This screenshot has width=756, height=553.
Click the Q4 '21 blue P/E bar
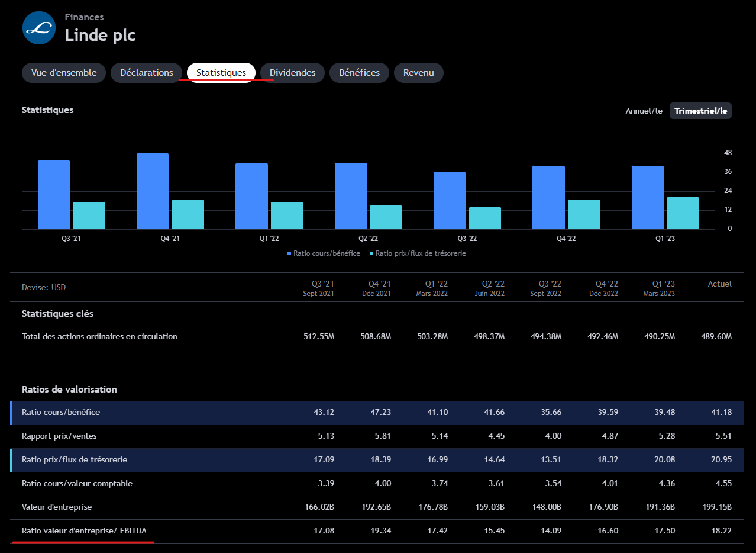click(x=153, y=191)
